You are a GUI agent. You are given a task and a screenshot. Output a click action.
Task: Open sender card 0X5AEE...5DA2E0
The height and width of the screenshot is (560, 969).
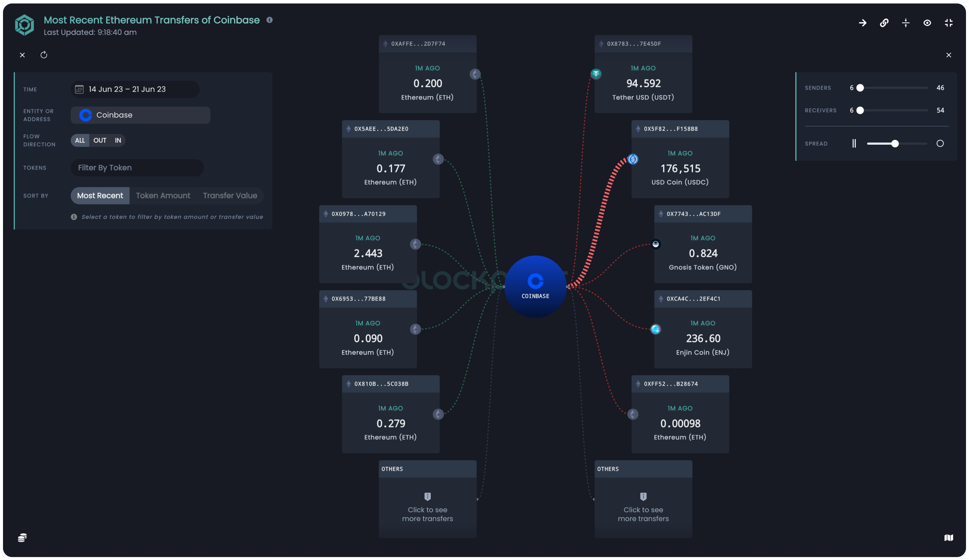391,159
